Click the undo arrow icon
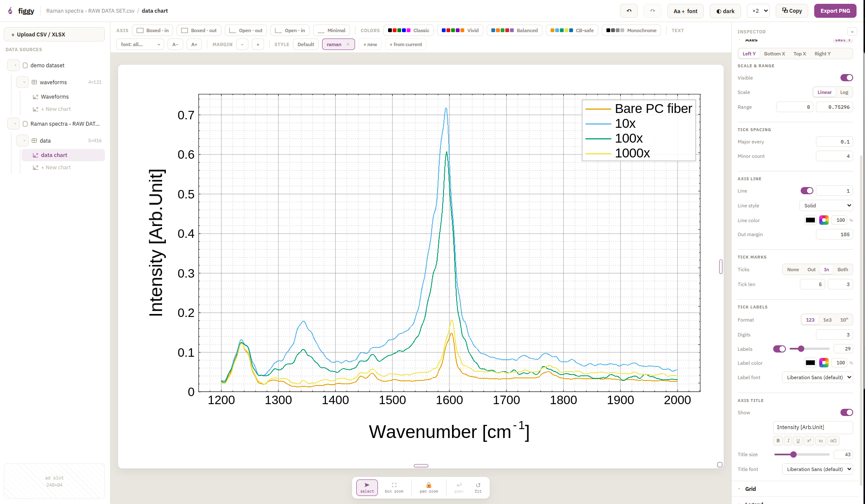 tap(629, 11)
